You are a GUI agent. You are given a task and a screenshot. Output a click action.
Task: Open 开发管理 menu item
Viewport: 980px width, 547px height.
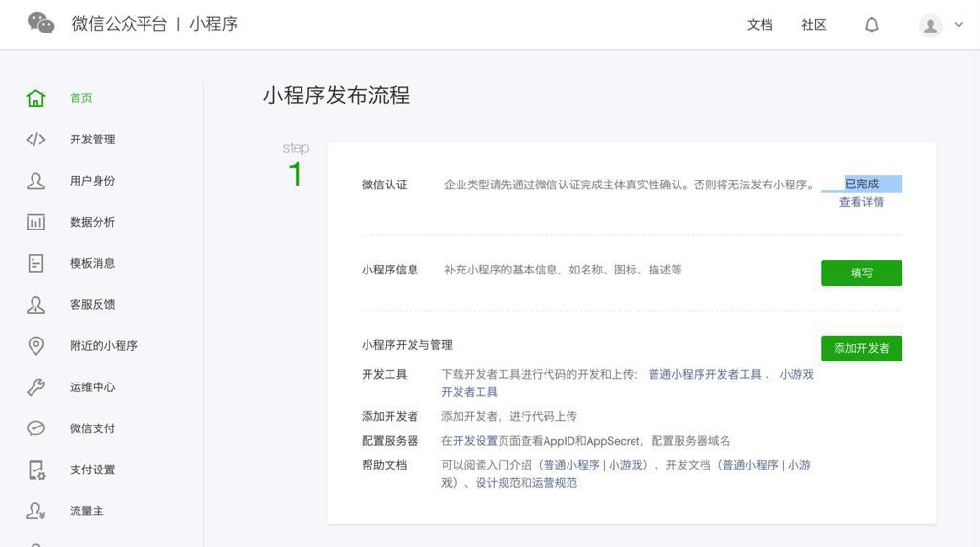point(93,140)
